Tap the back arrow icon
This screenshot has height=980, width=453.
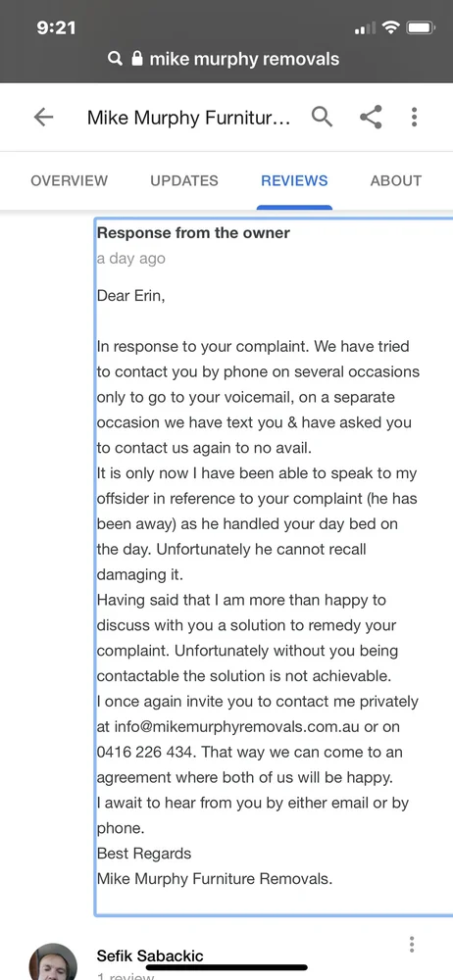pyautogui.click(x=43, y=117)
